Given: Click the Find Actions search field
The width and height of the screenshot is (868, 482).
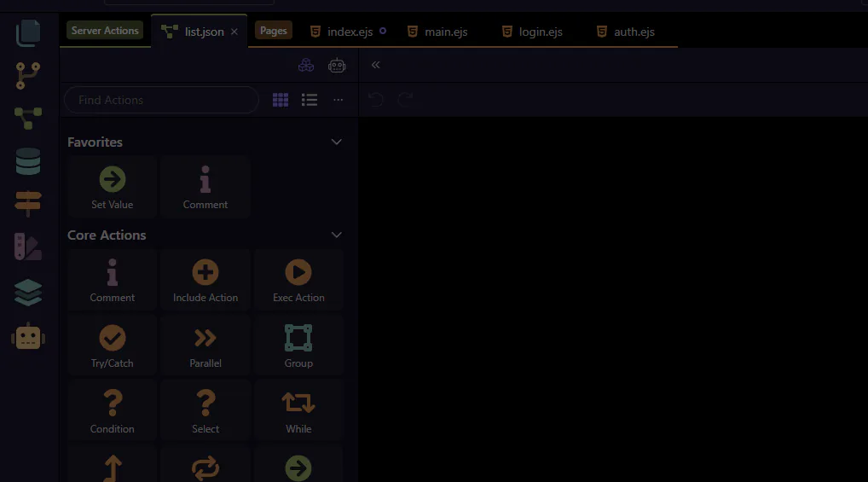Looking at the screenshot, I should 161,100.
